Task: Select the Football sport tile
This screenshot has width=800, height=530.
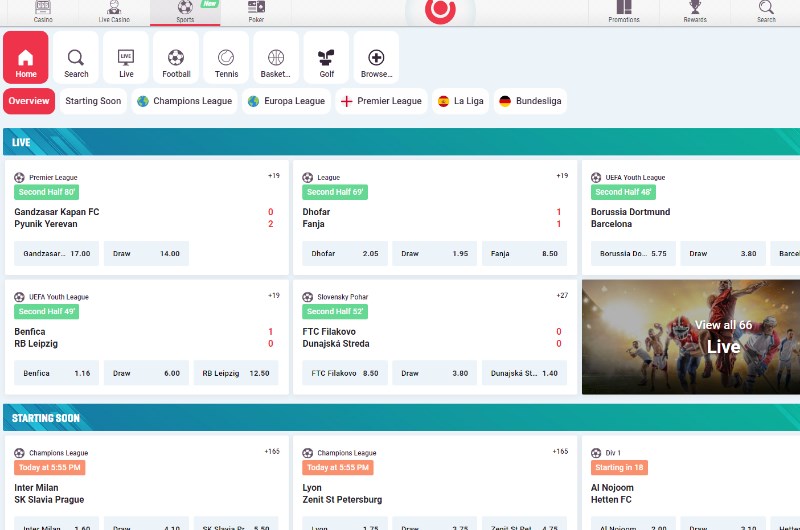Action: point(176,57)
